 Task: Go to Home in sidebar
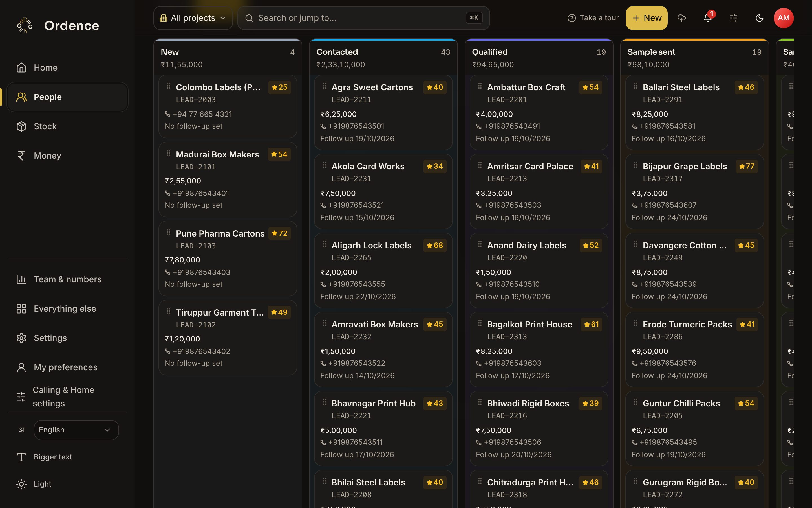tap(67, 67)
